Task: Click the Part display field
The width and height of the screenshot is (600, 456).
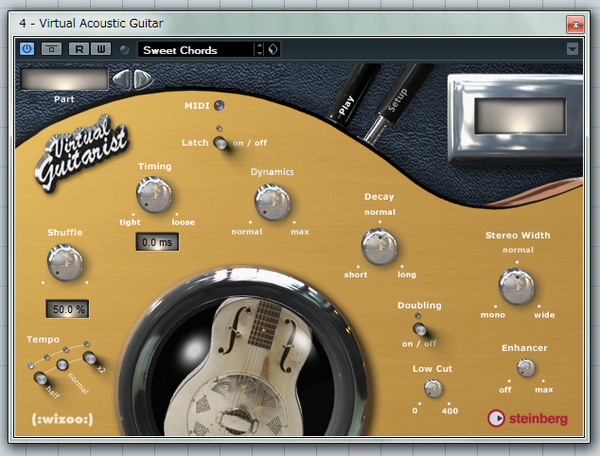Action: tap(64, 80)
